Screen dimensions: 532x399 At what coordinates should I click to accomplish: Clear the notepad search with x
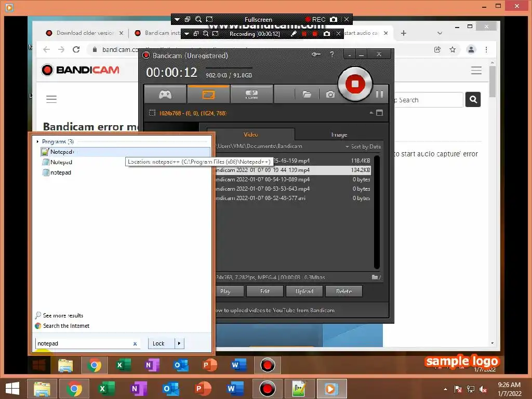click(x=135, y=344)
